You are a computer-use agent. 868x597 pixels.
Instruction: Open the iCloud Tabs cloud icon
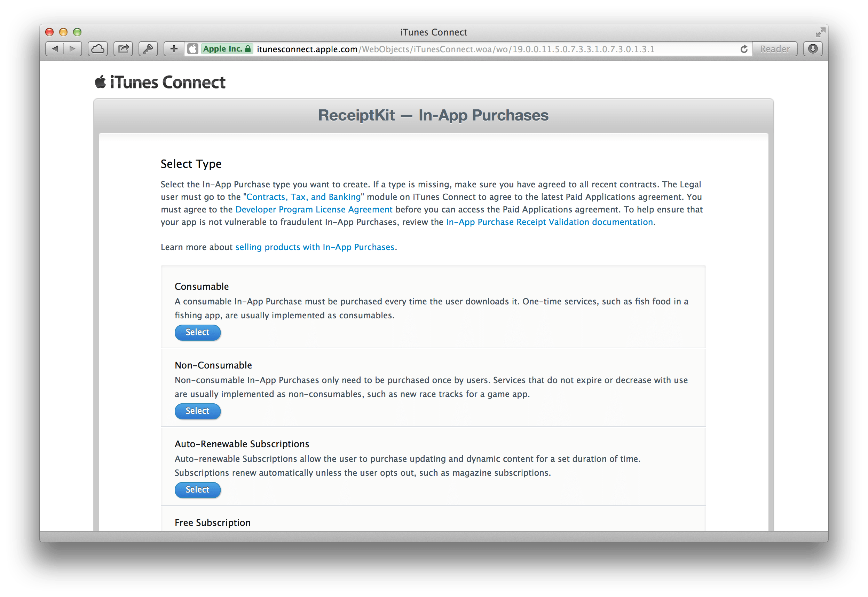click(x=98, y=49)
